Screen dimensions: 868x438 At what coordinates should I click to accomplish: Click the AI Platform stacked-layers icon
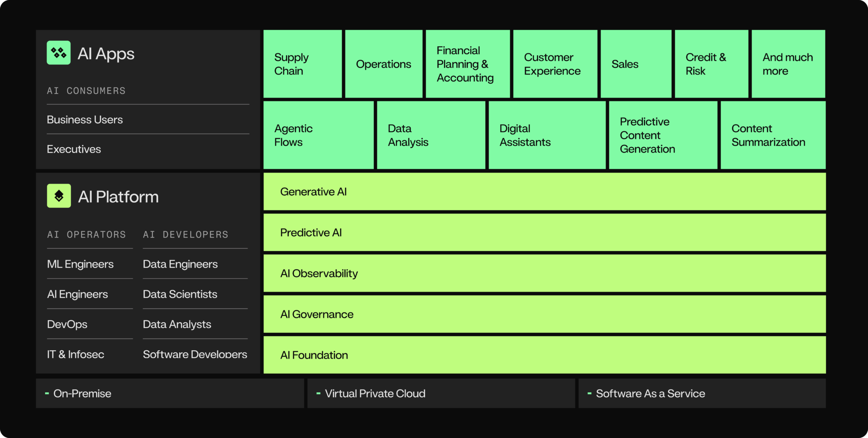tap(59, 196)
